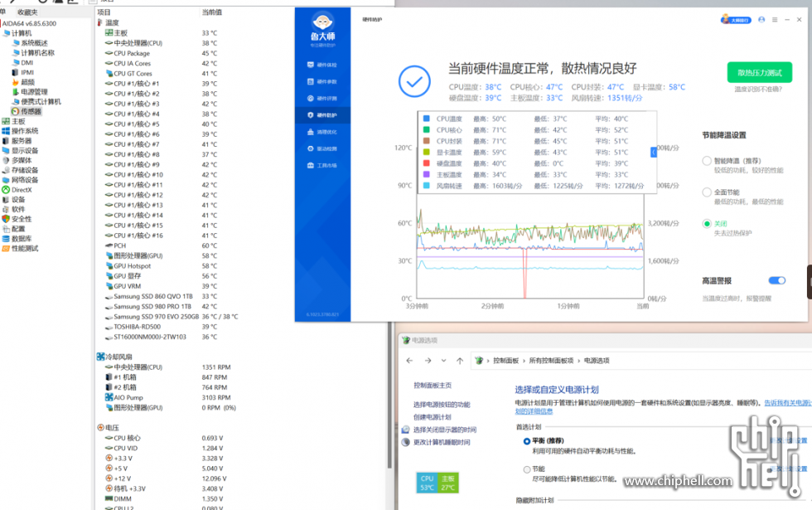812x510 pixels.
Task: Open 创建电源计划 link
Action: tap(433, 417)
